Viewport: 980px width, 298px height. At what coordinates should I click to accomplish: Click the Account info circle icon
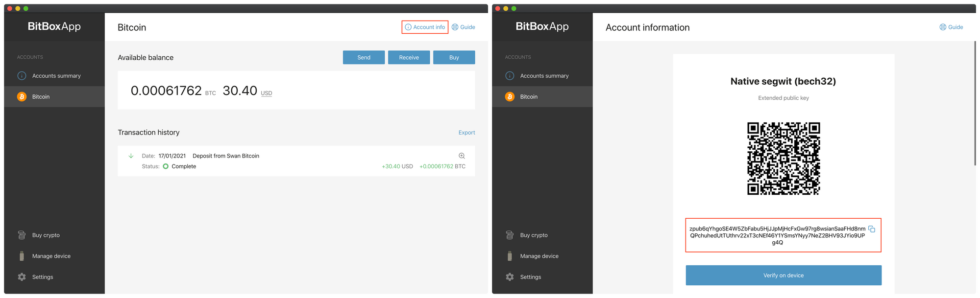coord(408,27)
